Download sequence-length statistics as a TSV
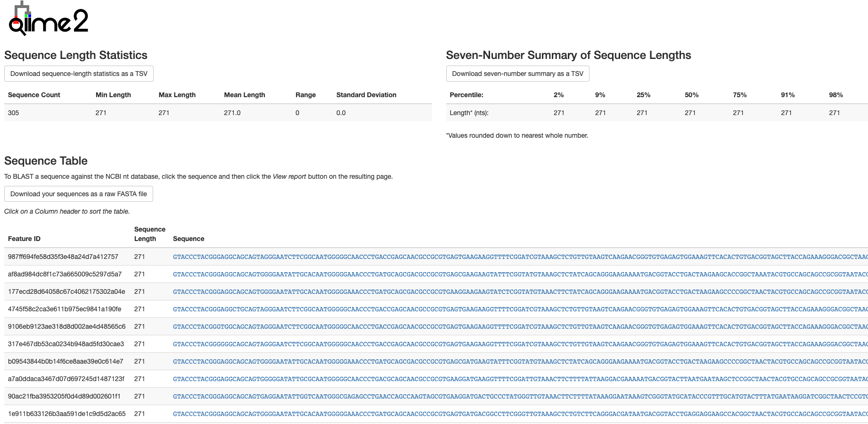This screenshot has height=424, width=868. click(79, 74)
